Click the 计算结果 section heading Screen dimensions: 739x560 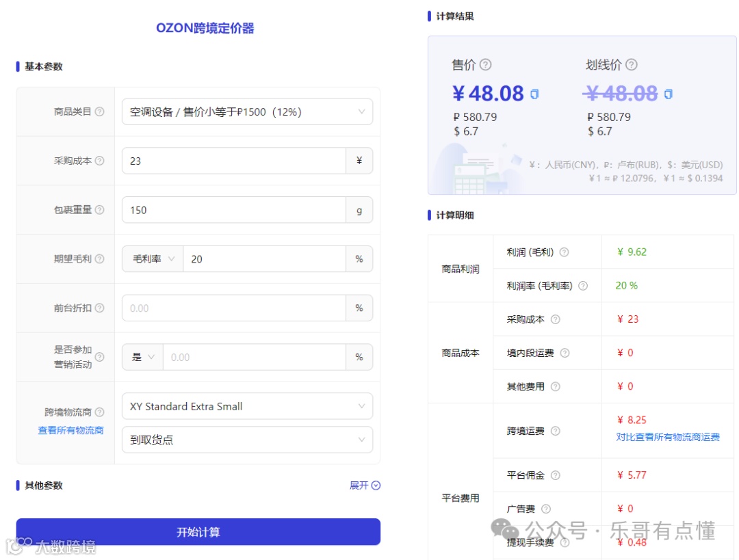click(x=455, y=16)
